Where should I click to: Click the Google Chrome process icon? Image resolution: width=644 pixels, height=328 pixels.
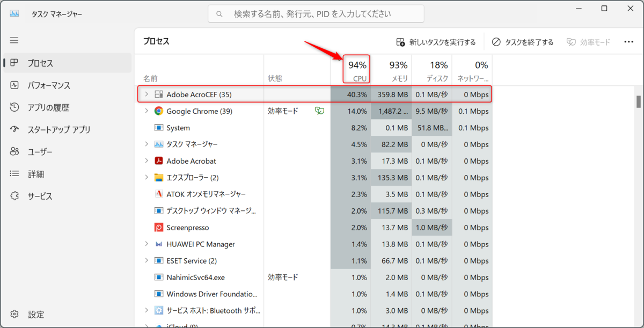159,111
